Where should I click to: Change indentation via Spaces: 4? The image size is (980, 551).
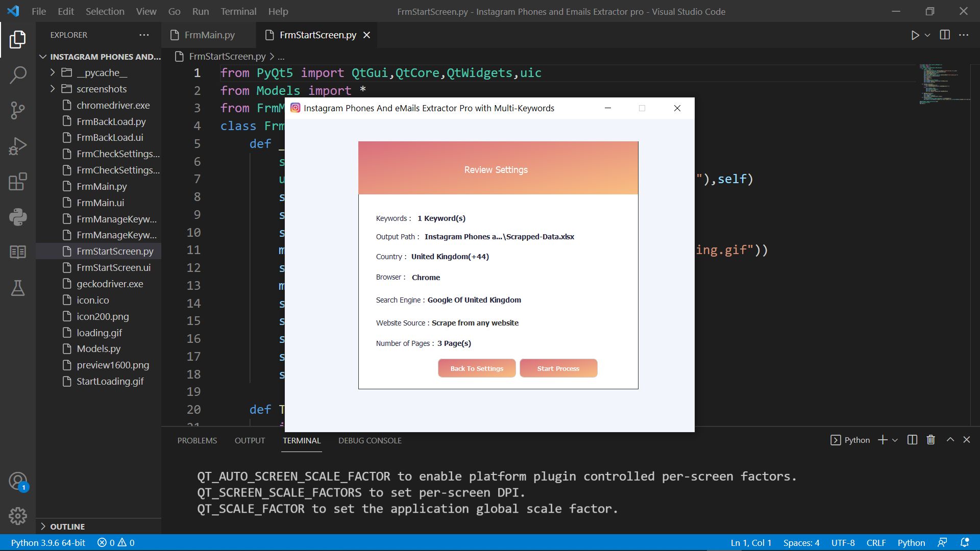pos(801,543)
